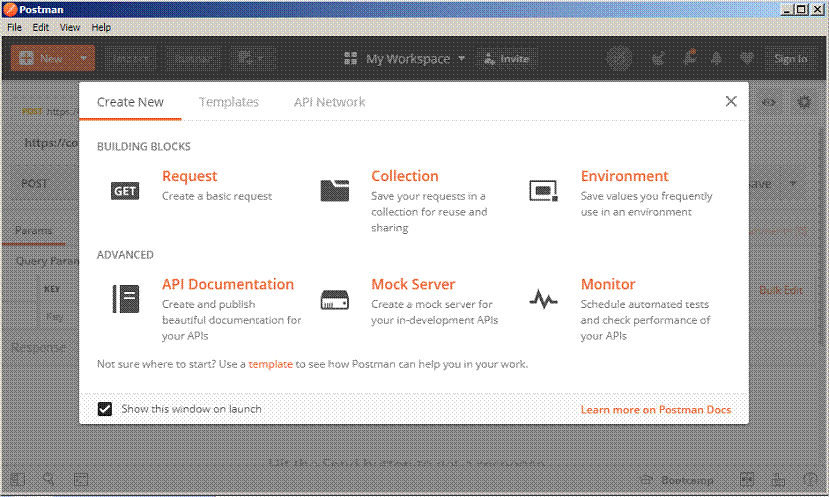Open the gear manage environments icon
Image resolution: width=829 pixels, height=497 pixels.
[804, 102]
